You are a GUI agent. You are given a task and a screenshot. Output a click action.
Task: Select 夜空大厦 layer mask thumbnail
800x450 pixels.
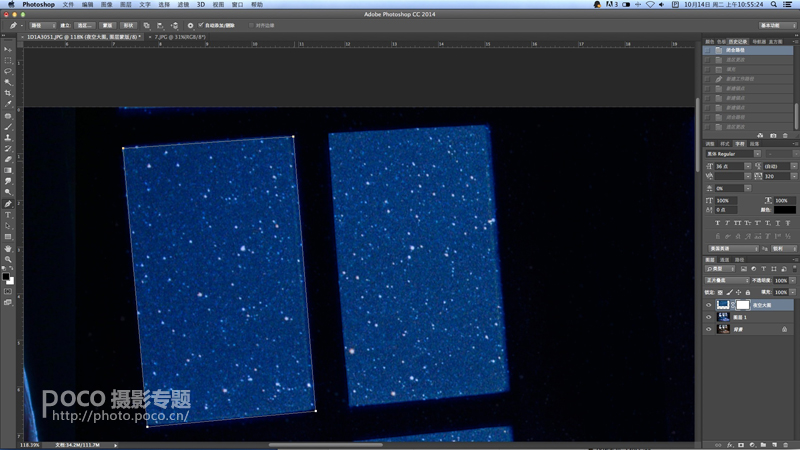pyautogui.click(x=743, y=305)
